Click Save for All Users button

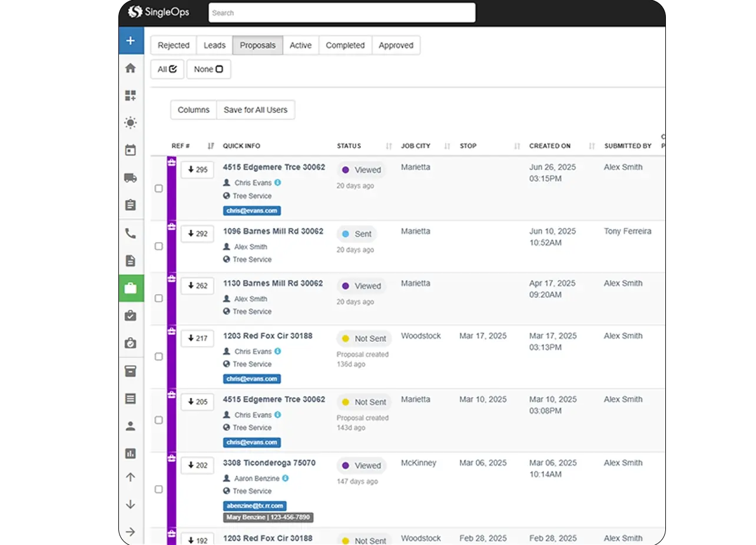256,110
